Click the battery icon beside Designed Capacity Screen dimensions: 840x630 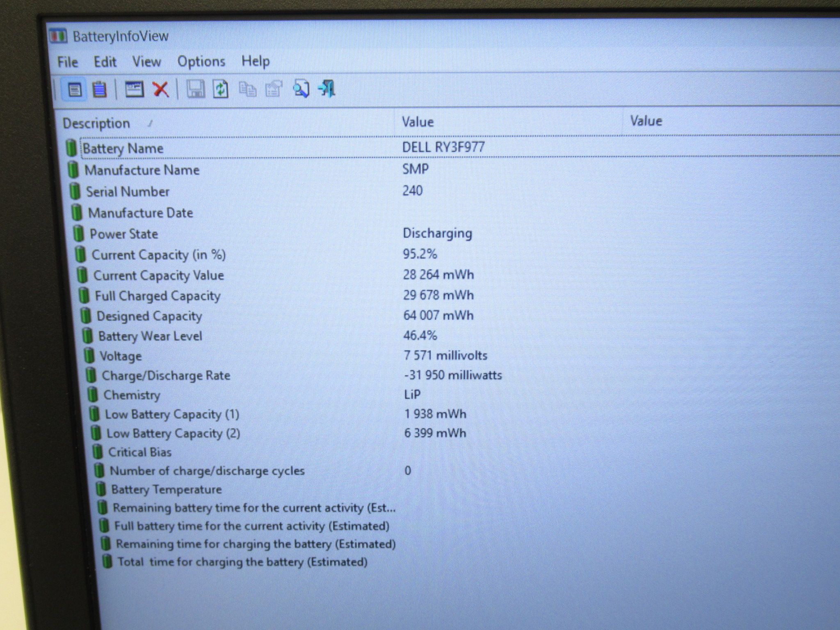coord(85,316)
